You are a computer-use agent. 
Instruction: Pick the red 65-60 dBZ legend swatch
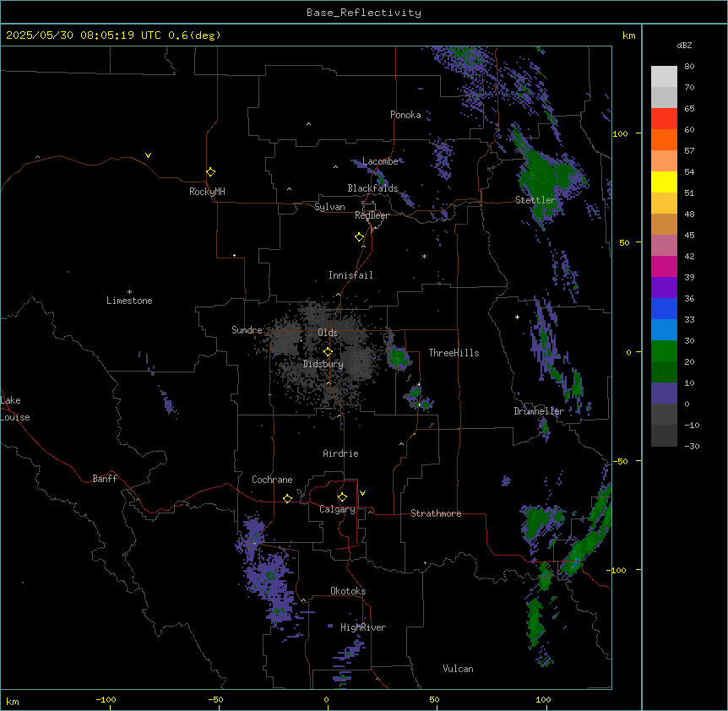point(664,119)
